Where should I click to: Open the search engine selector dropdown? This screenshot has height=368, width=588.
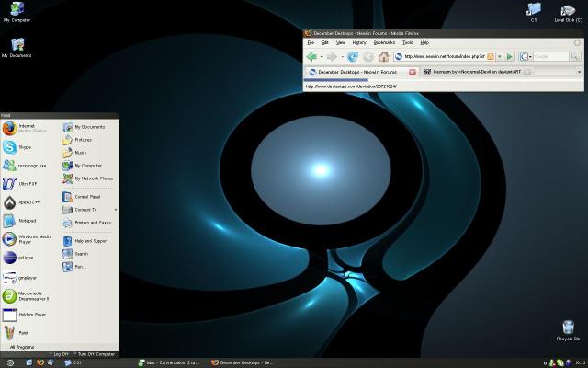pos(526,57)
